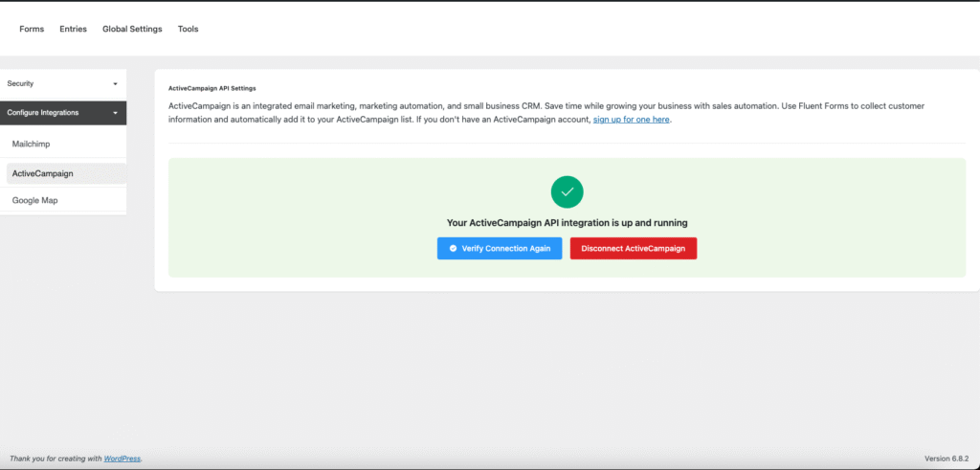Open the Forms menu item

(x=32, y=29)
